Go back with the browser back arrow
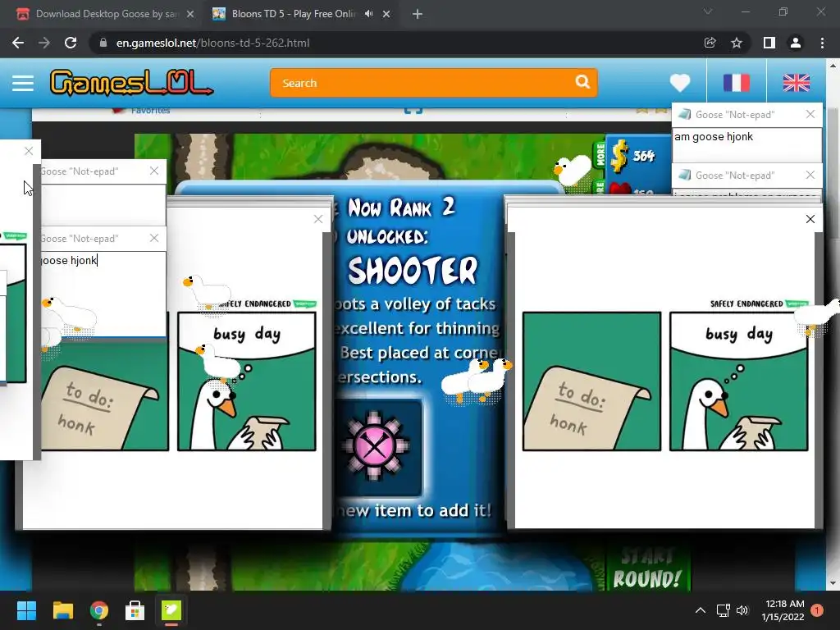Image resolution: width=840 pixels, height=630 pixels. (18, 43)
